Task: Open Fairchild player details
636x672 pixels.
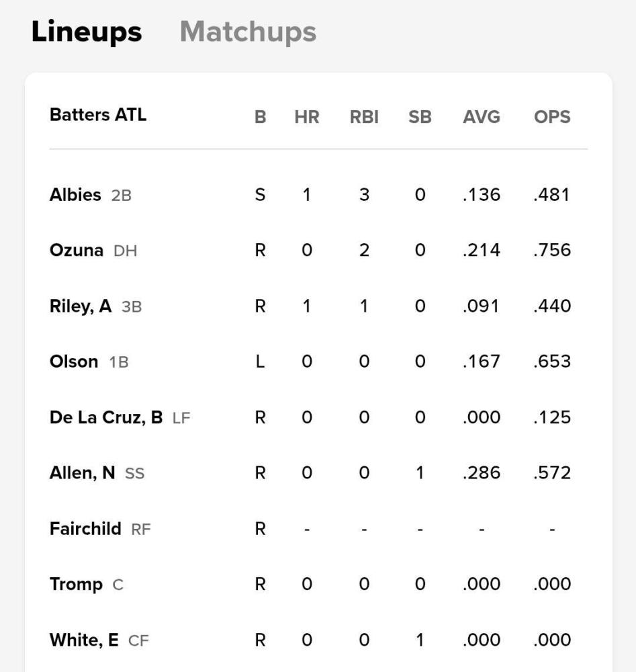Action: 85,529
